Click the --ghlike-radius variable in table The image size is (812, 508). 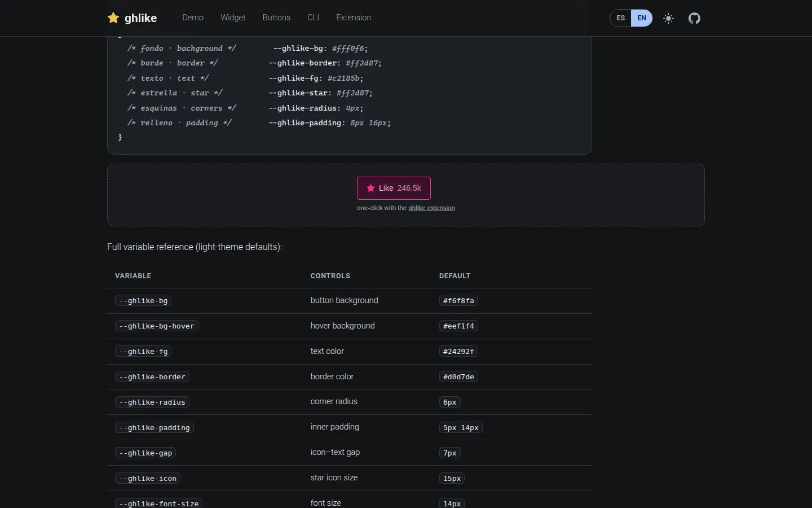tap(152, 402)
